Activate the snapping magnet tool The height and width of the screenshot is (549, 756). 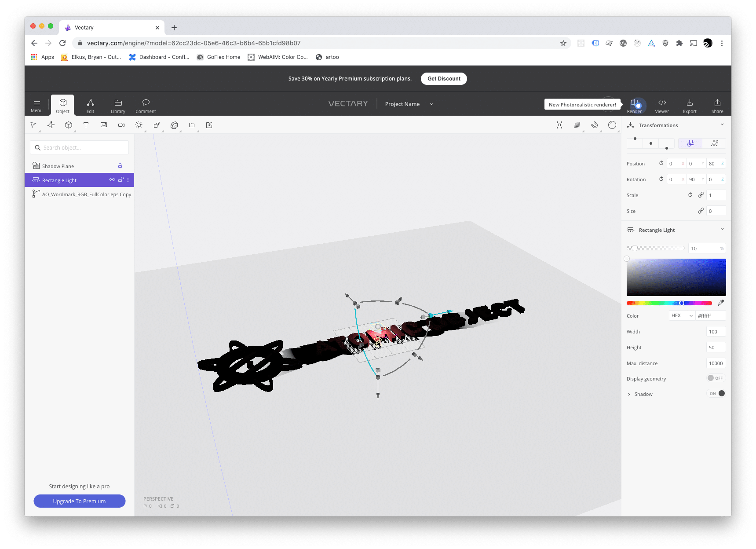(594, 125)
